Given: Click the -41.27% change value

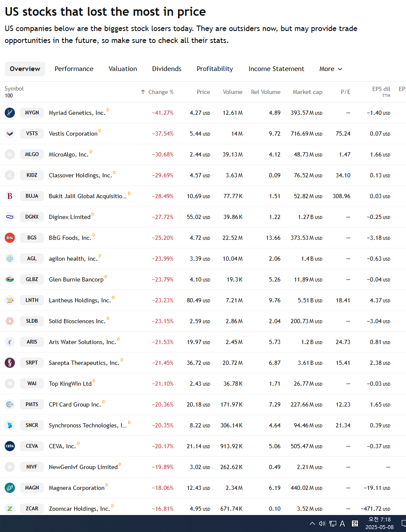Looking at the screenshot, I should [163, 113].
